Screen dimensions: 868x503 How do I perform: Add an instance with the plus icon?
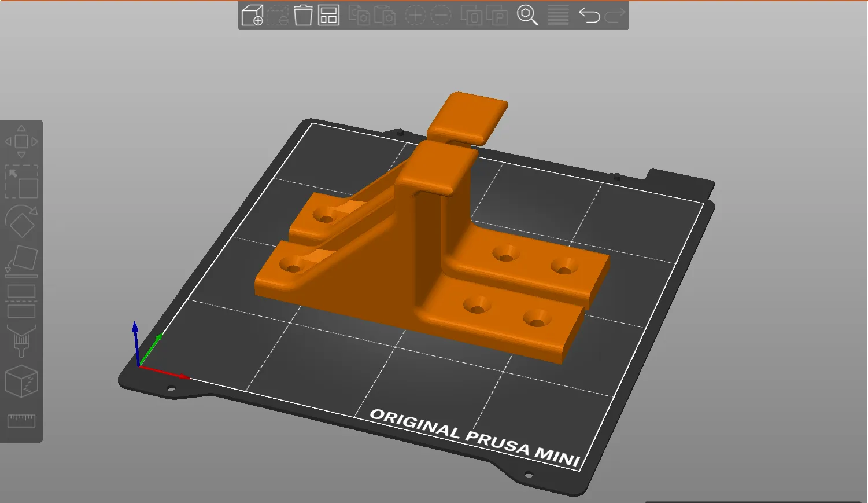[x=415, y=15]
